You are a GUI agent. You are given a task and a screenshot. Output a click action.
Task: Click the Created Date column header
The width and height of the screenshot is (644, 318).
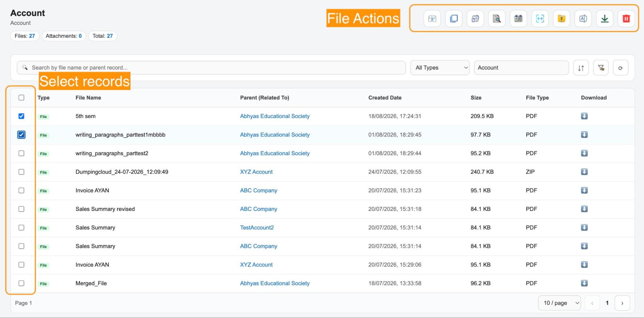coord(385,98)
